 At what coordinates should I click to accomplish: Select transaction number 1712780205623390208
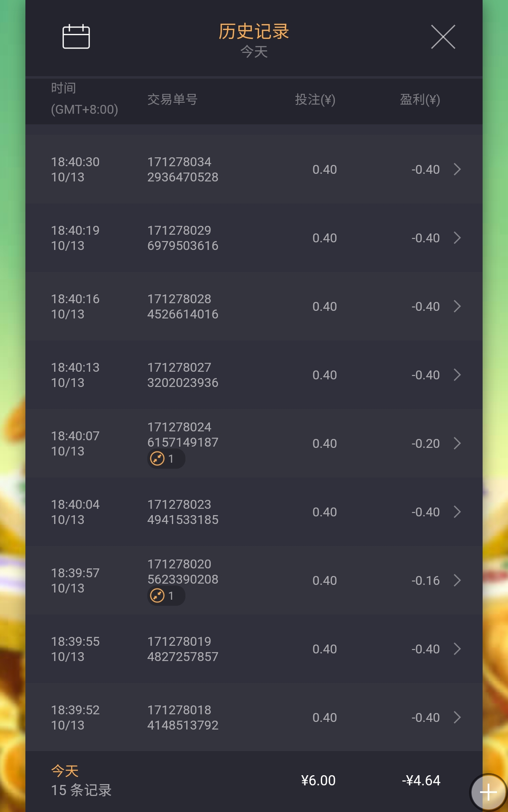point(182,572)
